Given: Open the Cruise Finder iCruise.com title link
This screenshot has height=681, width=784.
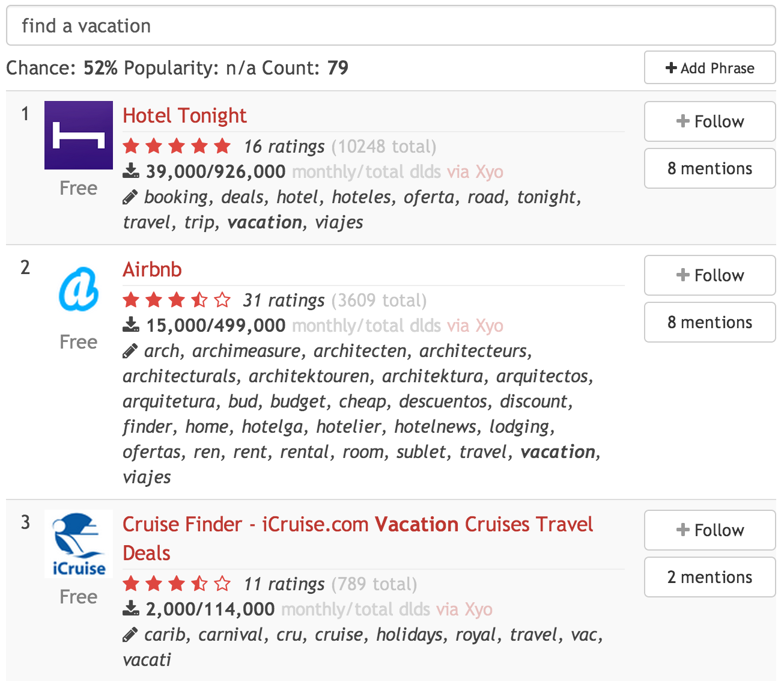Looking at the screenshot, I should [357, 539].
